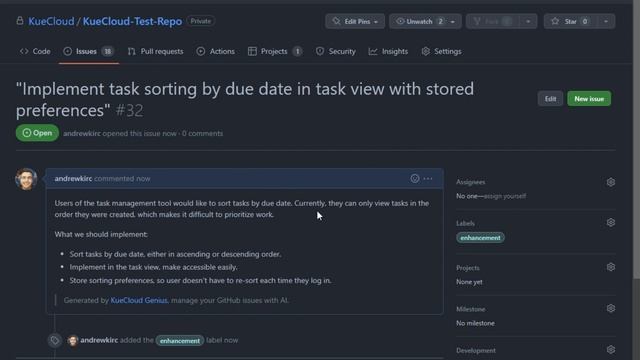The height and width of the screenshot is (360, 640).
Task: Open the repository Settings tab
Action: coord(441,51)
